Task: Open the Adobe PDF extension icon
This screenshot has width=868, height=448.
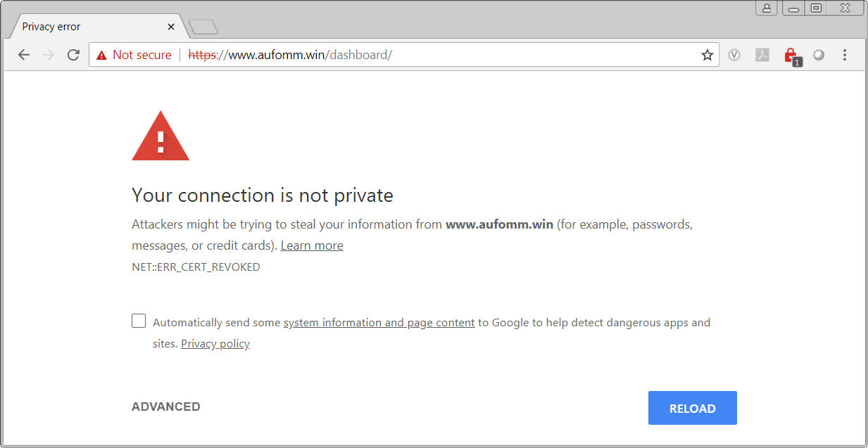Action: click(762, 55)
